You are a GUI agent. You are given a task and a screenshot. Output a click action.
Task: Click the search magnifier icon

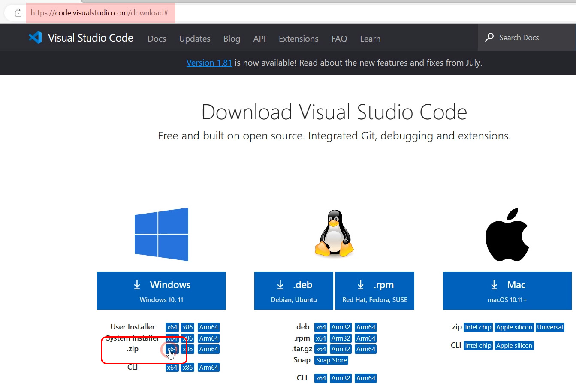pos(489,38)
